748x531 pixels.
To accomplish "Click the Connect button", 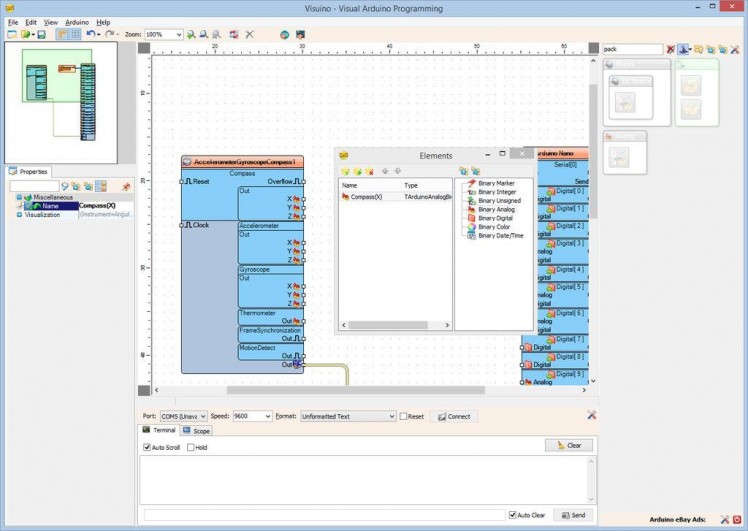I will (x=453, y=416).
